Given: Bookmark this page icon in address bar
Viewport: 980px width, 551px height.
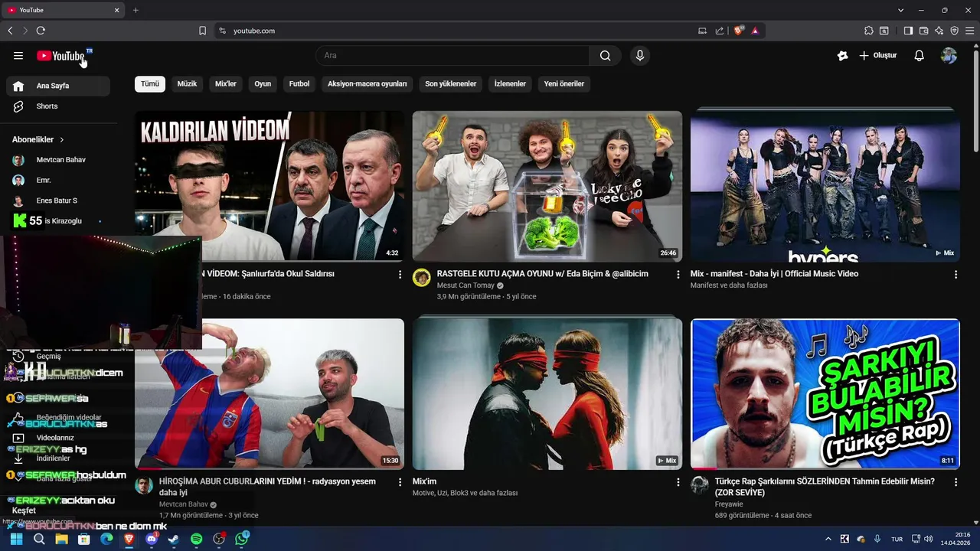Looking at the screenshot, I should tap(202, 31).
